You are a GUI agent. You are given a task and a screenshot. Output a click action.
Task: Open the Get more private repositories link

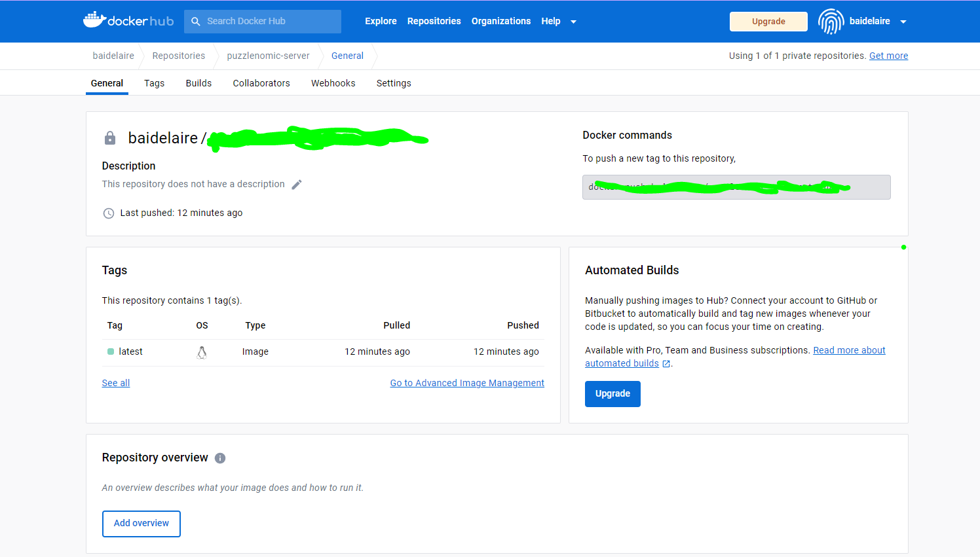[888, 56]
